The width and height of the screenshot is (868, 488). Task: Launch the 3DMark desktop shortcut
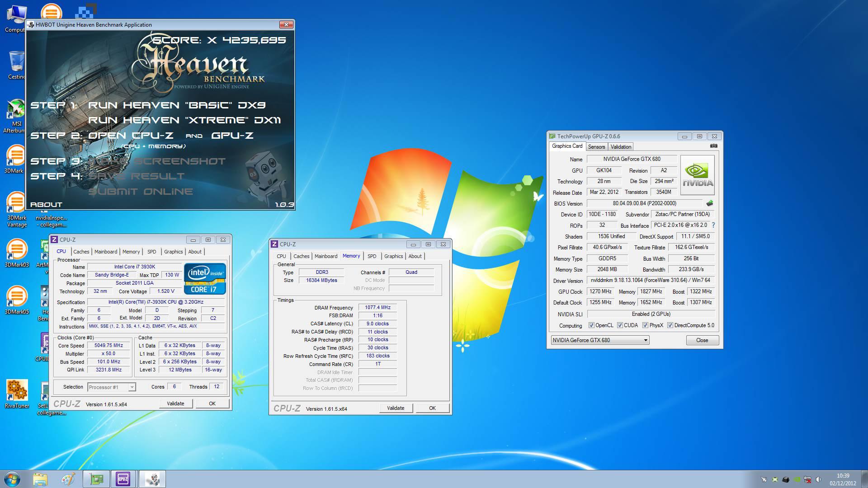pyautogui.click(x=15, y=159)
